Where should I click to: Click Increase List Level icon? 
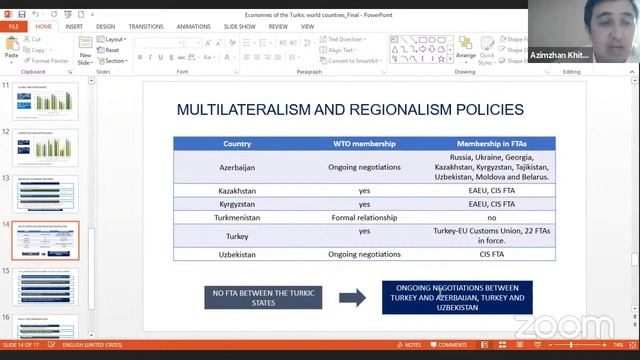293,43
